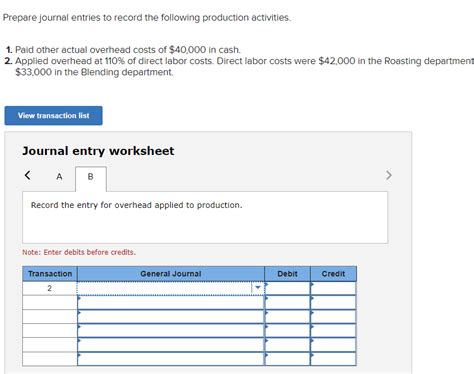Select the last row Debit cell
474x374 pixels.
(x=287, y=359)
